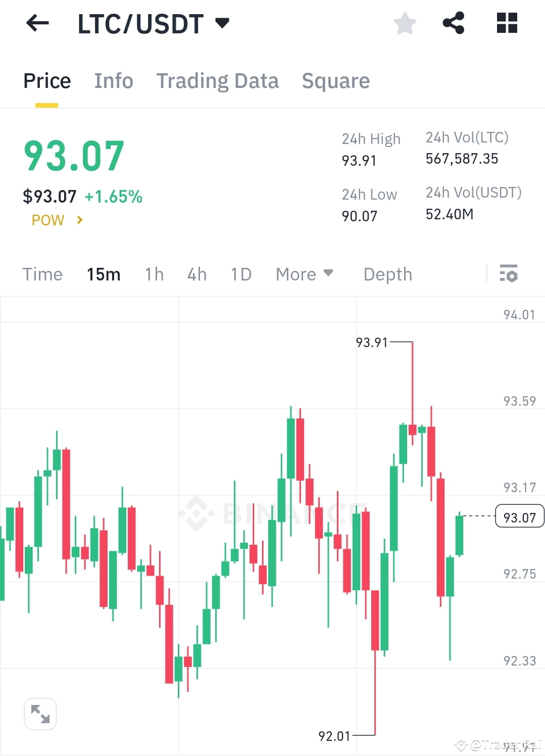
Task: Select the 4h timeframe option
Action: point(196,274)
